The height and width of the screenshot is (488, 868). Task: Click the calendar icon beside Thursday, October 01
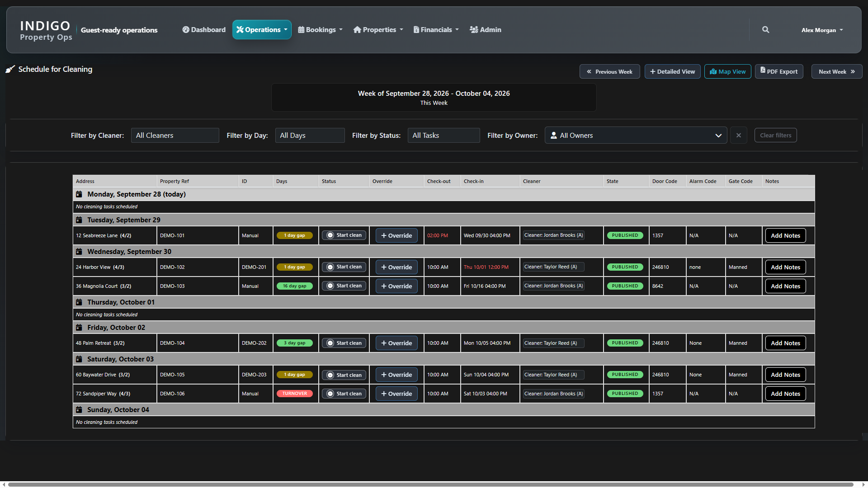(x=79, y=302)
